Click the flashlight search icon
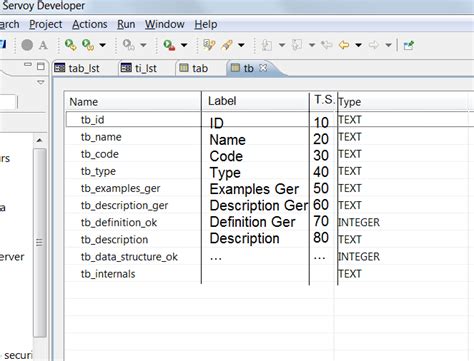Screen dimensions: 474x361 click(227, 45)
